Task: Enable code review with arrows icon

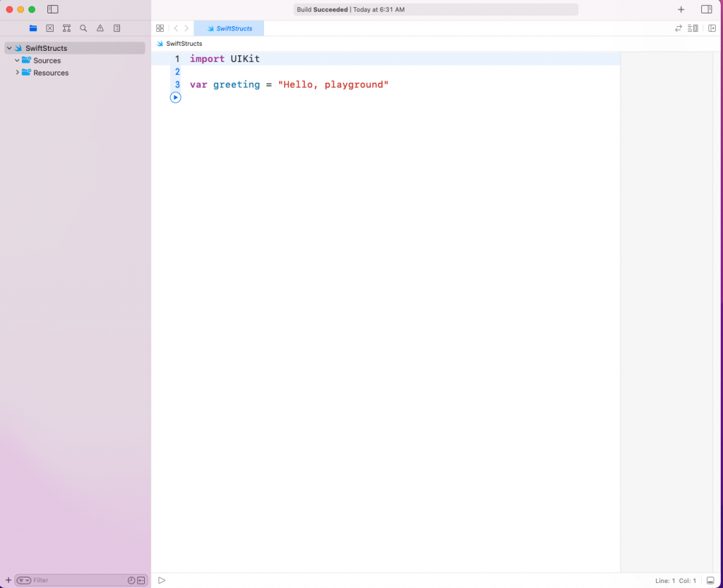Action: pyautogui.click(x=679, y=28)
